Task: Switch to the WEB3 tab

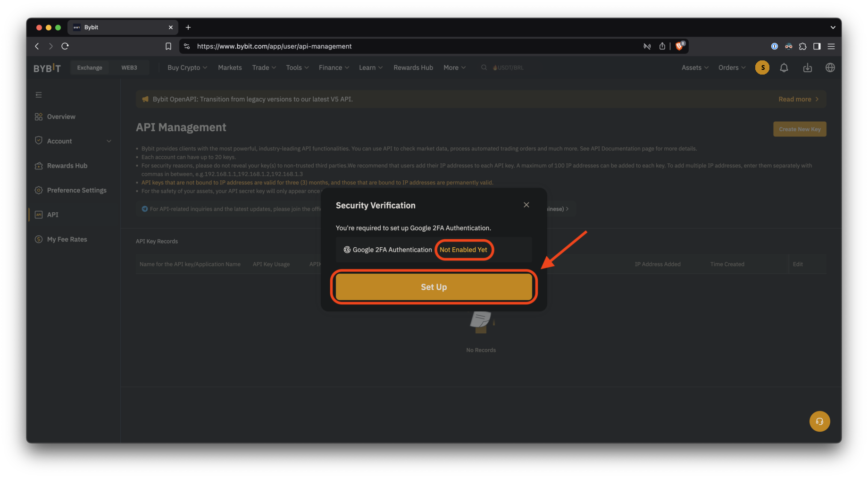Action: (x=129, y=68)
